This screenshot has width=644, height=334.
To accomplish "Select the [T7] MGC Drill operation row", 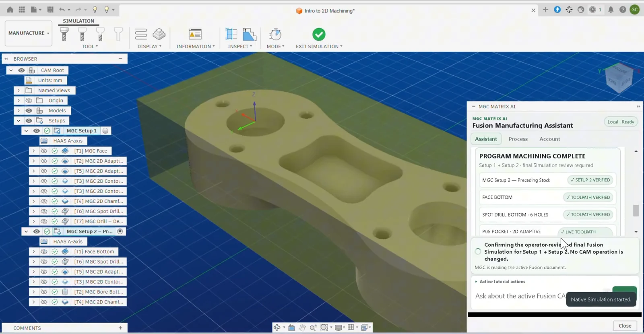I will point(78,221).
